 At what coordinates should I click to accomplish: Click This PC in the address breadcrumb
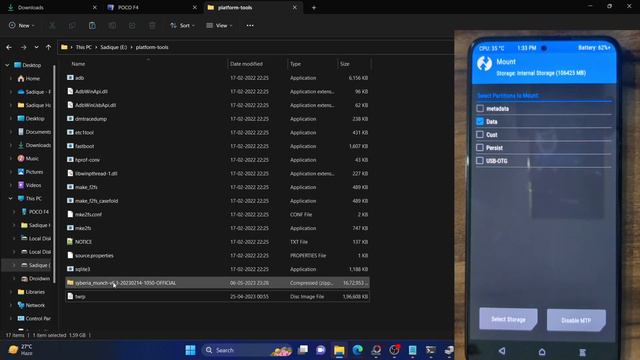[x=84, y=47]
